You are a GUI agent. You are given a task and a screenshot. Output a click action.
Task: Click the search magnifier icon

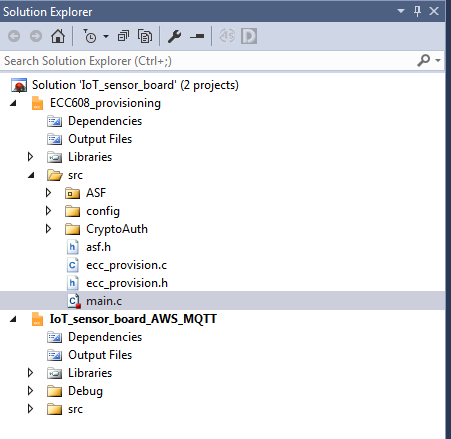coord(423,60)
